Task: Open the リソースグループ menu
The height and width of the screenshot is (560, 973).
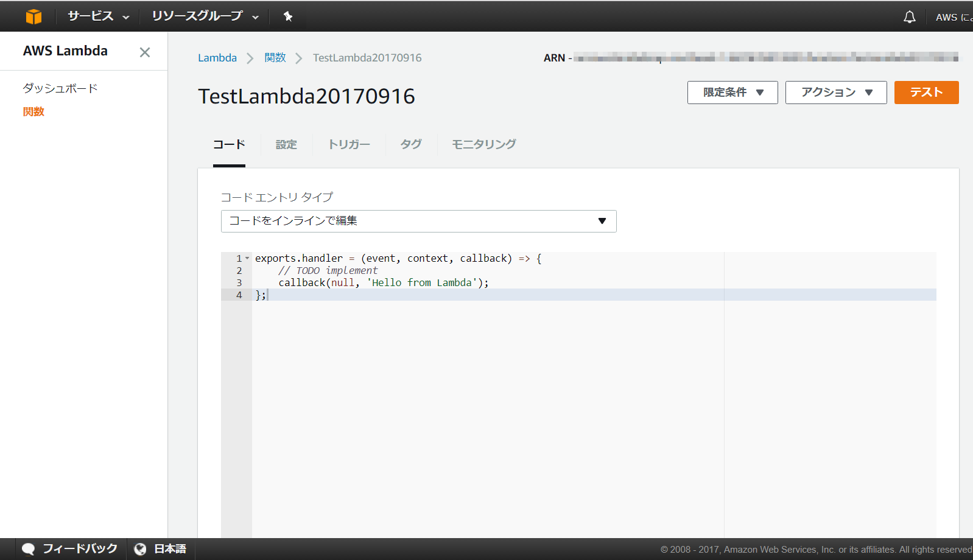Action: pyautogui.click(x=205, y=16)
